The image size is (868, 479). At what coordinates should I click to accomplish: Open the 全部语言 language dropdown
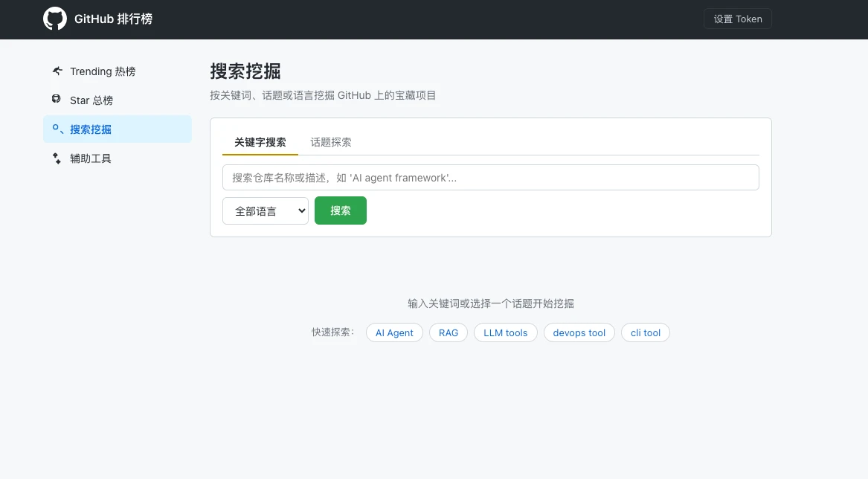click(266, 211)
